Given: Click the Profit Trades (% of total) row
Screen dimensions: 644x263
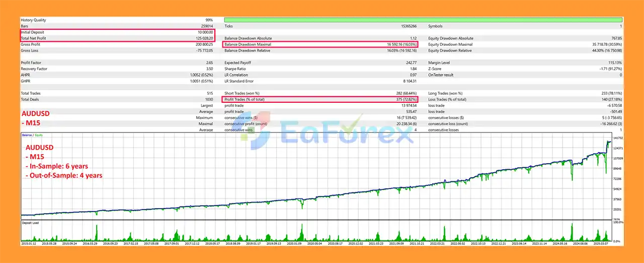Looking at the screenshot, I should pyautogui.click(x=321, y=99).
